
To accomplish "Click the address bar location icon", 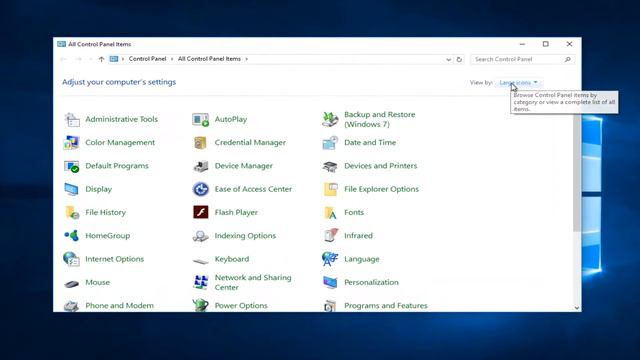I will (x=114, y=59).
